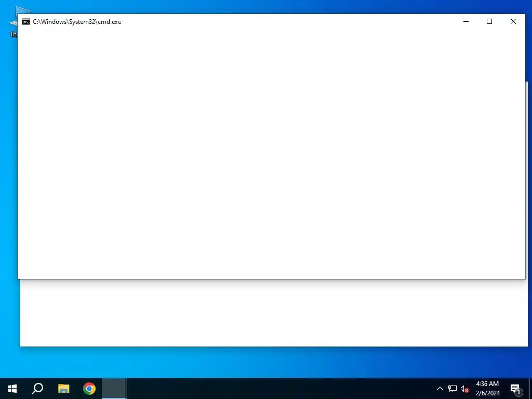Open Google Chrome from the taskbar
This screenshot has width=532, height=399.
[x=89, y=389]
